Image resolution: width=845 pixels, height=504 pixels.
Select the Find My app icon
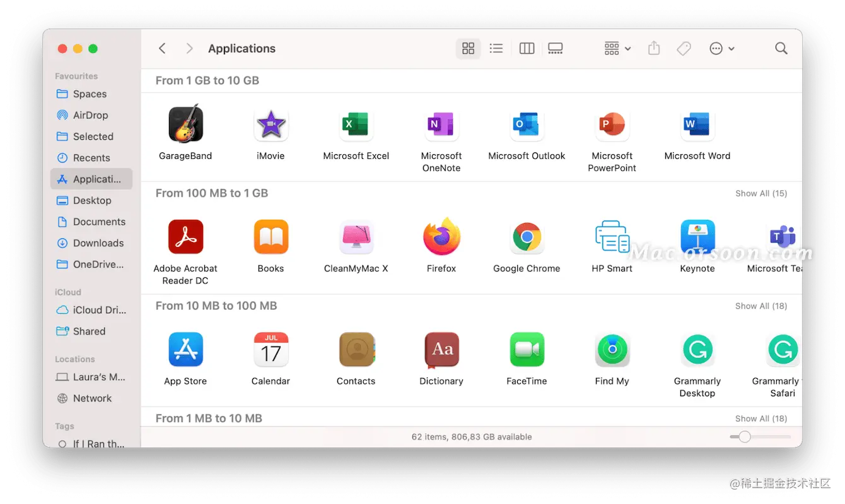[x=612, y=350]
